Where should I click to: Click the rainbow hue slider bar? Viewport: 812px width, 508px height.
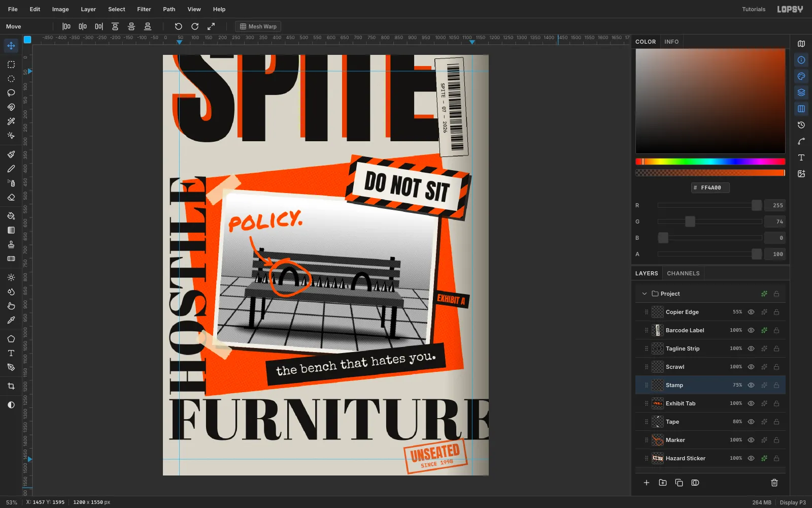point(710,162)
